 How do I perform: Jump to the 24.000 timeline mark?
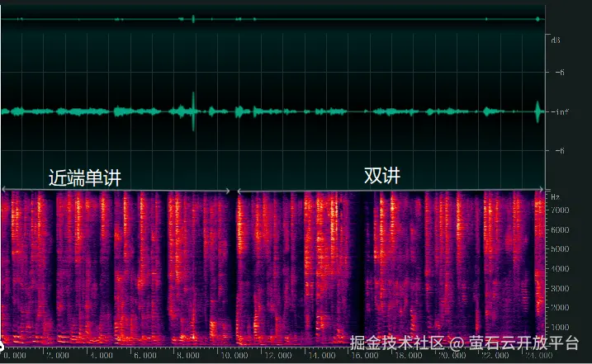tap(539, 356)
